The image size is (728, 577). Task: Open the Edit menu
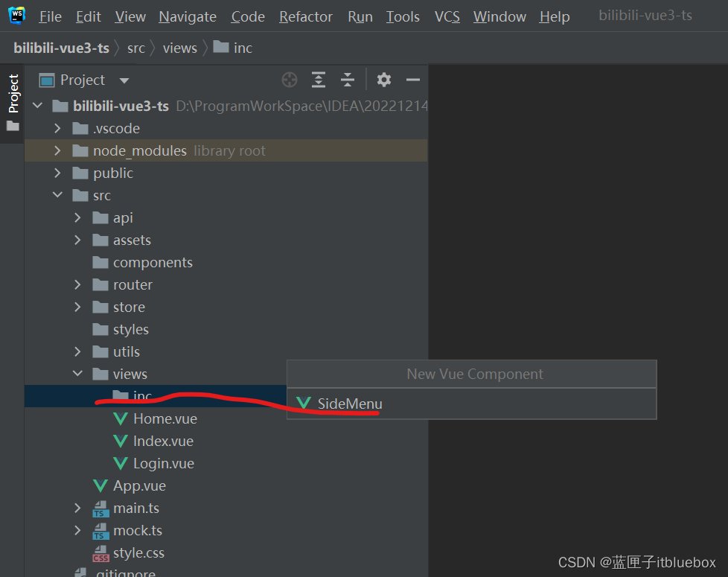(89, 16)
